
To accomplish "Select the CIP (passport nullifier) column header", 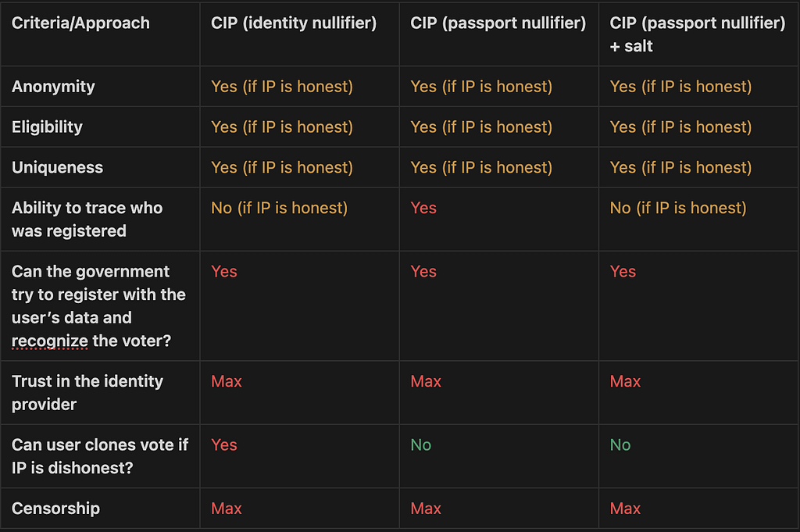I will click(x=498, y=23).
